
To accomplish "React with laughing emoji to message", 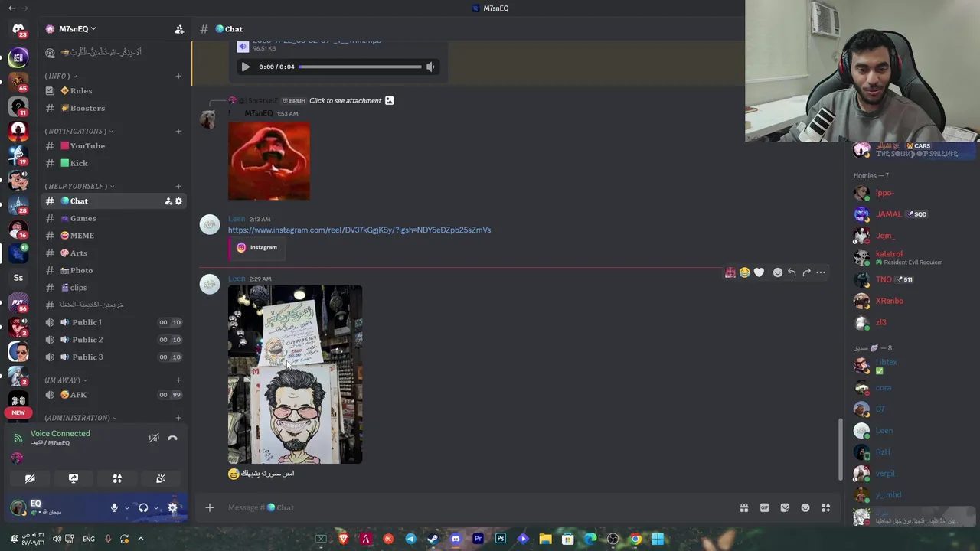I will tap(744, 272).
